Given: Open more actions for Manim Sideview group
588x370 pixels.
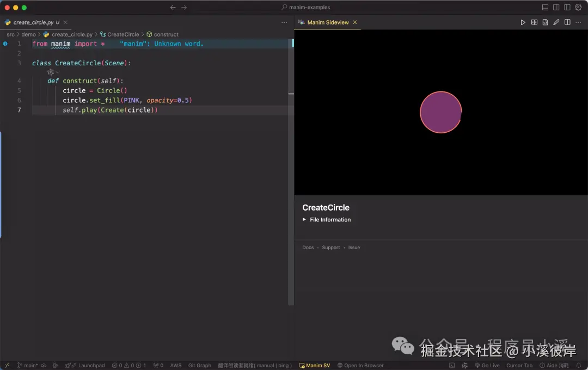Looking at the screenshot, I should pyautogui.click(x=578, y=22).
